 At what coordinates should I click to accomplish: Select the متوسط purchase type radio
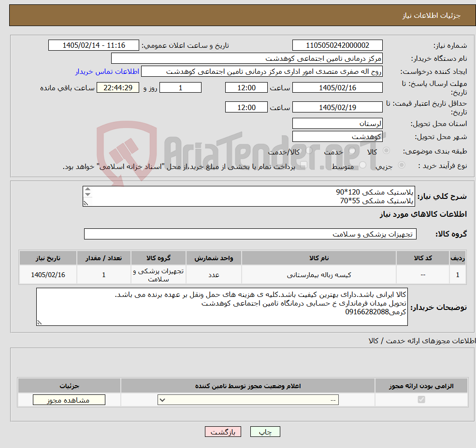coord(363,165)
